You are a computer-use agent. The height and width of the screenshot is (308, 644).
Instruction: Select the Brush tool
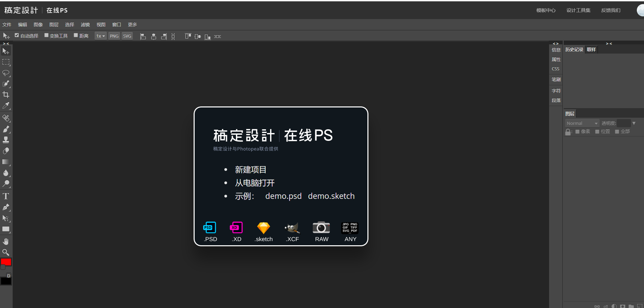click(6, 129)
